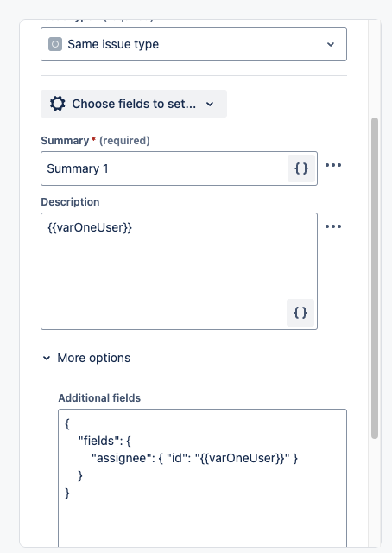Open the Same issue type dropdown

[x=193, y=44]
